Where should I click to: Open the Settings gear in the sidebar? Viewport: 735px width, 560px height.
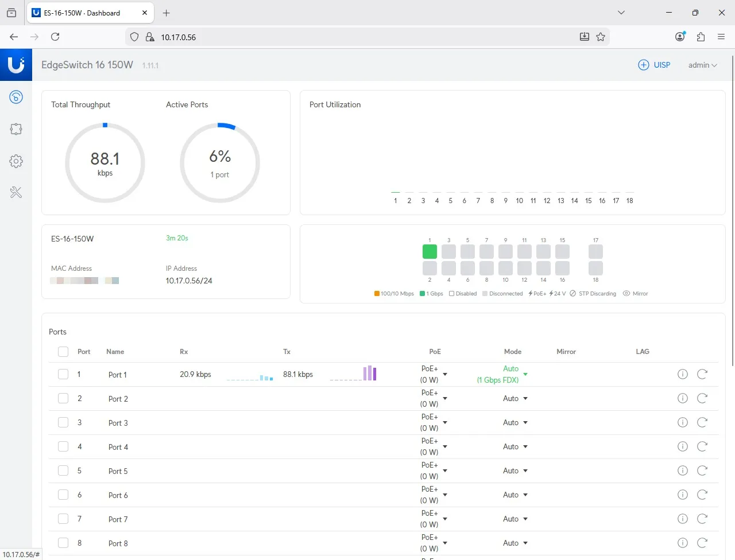click(16, 161)
